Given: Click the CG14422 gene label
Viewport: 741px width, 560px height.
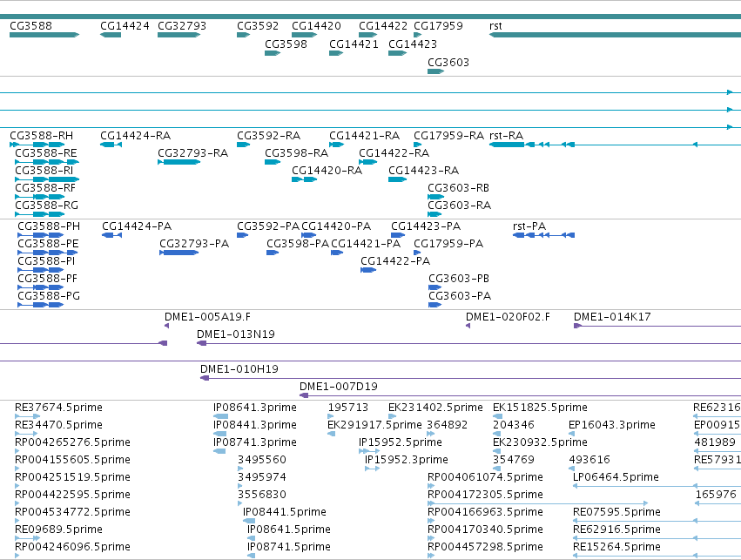Looking at the screenshot, I should 383,26.
